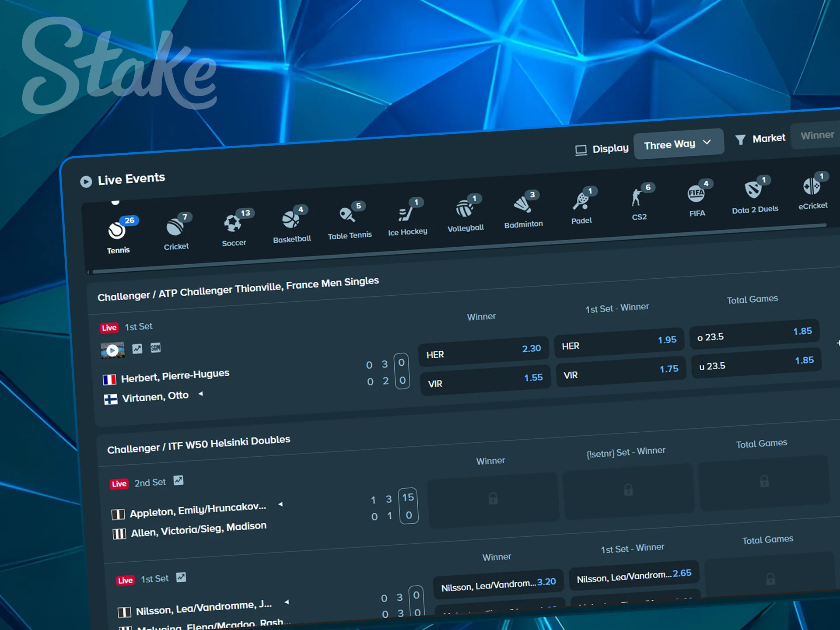Image resolution: width=840 pixels, height=630 pixels.
Task: Click Finland flag beside Virtanen
Action: [111, 399]
